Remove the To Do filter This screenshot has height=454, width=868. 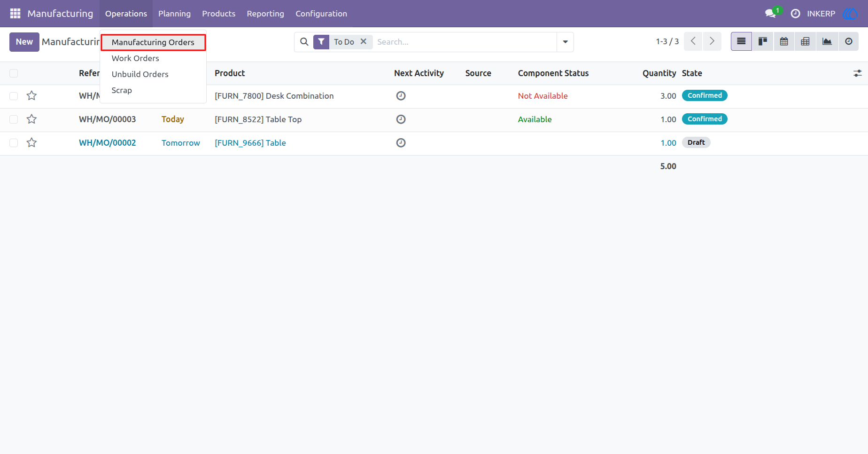point(364,41)
